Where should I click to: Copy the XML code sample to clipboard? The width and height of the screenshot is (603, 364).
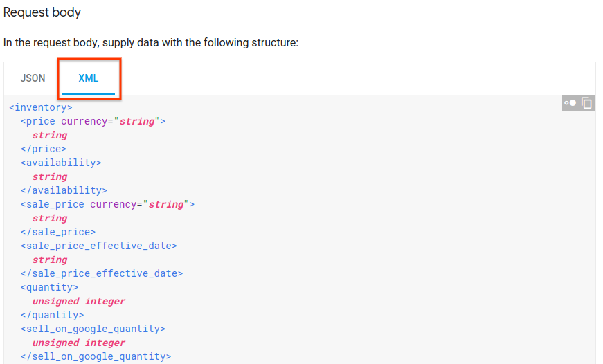coord(586,103)
